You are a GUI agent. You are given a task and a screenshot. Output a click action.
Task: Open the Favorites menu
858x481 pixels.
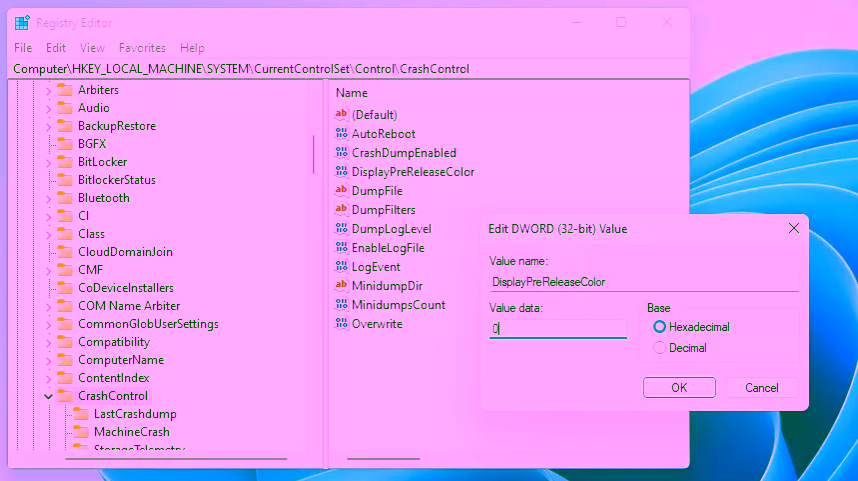pos(142,48)
